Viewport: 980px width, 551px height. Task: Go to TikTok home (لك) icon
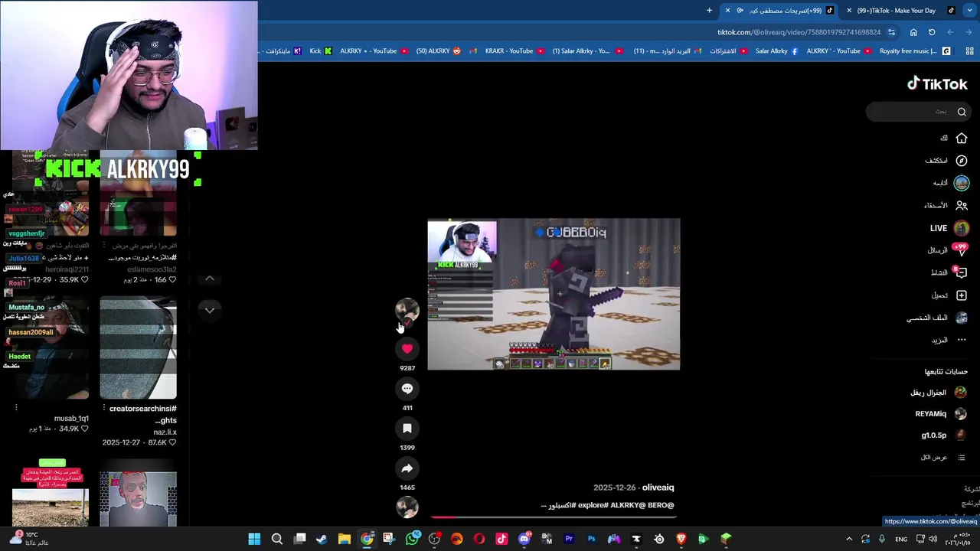tap(962, 139)
